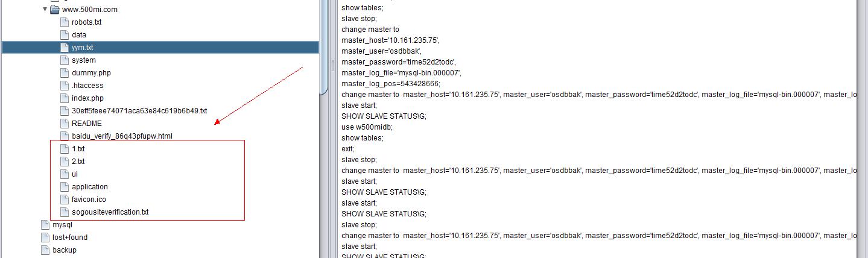The image size is (868, 258).
Task: Open index.php from the tree
Action: pos(87,98)
